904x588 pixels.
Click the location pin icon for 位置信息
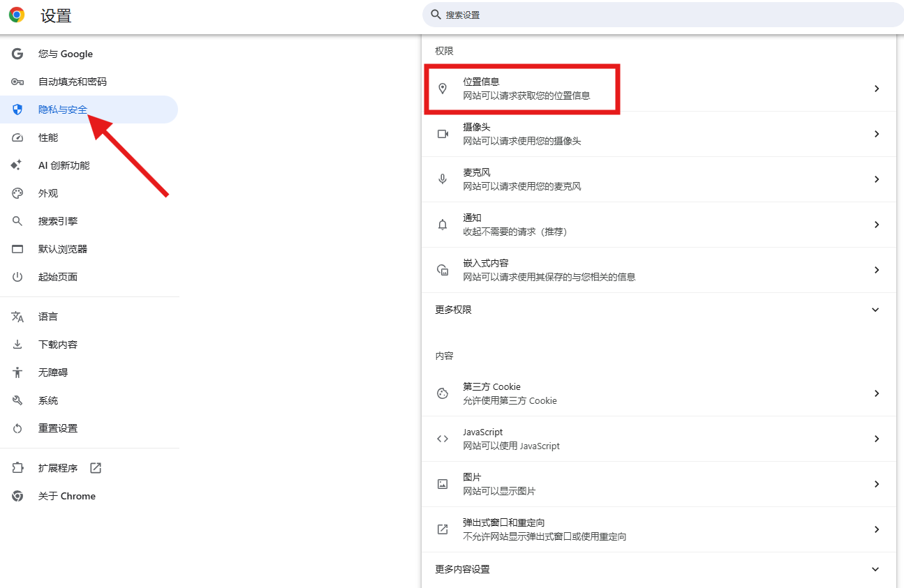[x=442, y=89]
